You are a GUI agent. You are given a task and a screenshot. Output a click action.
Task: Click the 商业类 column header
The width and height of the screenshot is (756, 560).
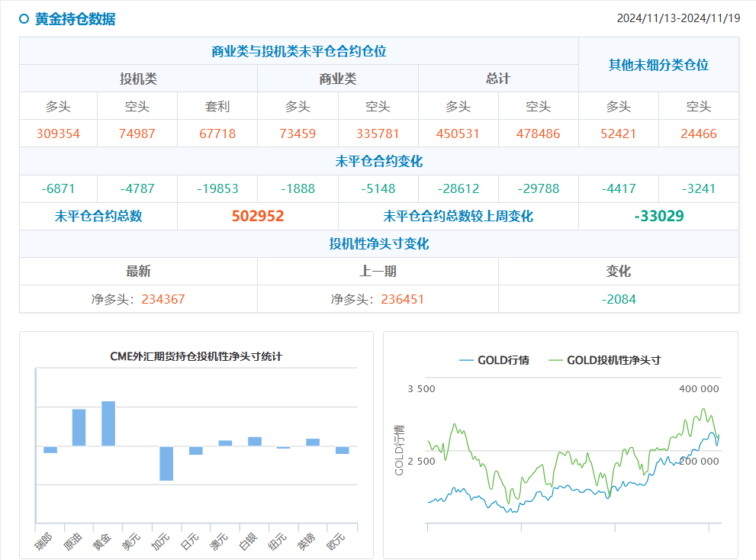pos(337,79)
